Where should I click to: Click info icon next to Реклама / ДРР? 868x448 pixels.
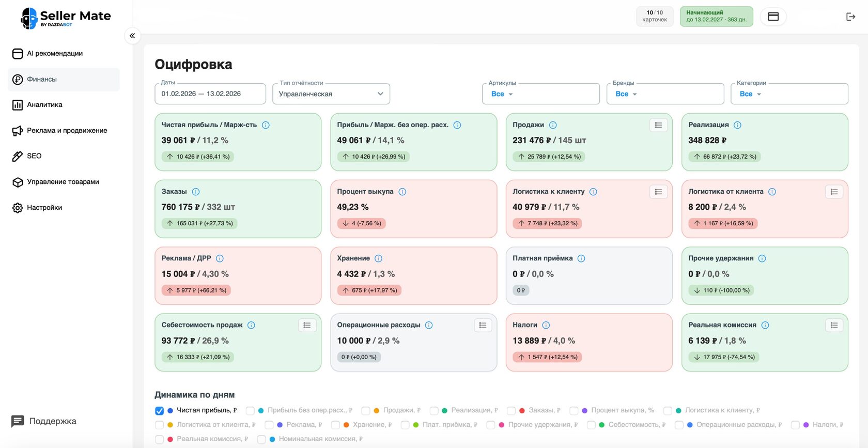tap(220, 258)
